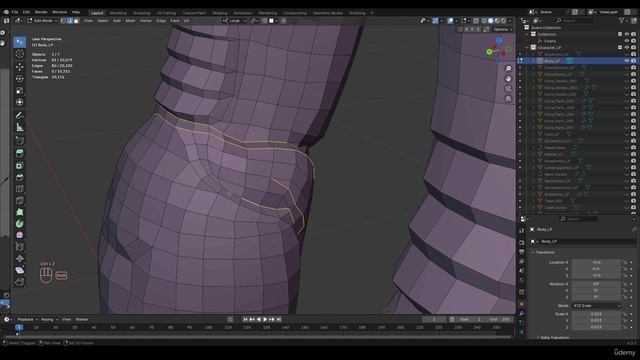
Task: Click the zoom magnifier viewport gizmo
Action: [x=508, y=69]
